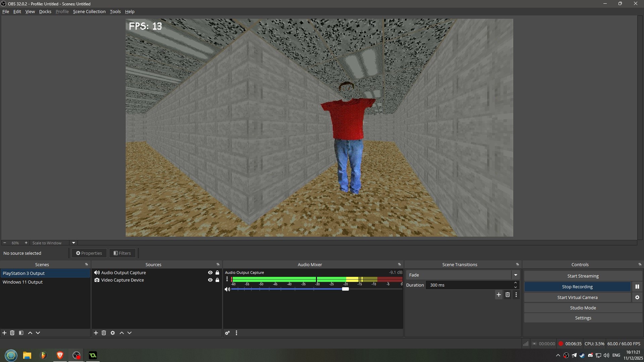Unlock the Video Capture Device source
644x362 pixels.
pos(217,280)
